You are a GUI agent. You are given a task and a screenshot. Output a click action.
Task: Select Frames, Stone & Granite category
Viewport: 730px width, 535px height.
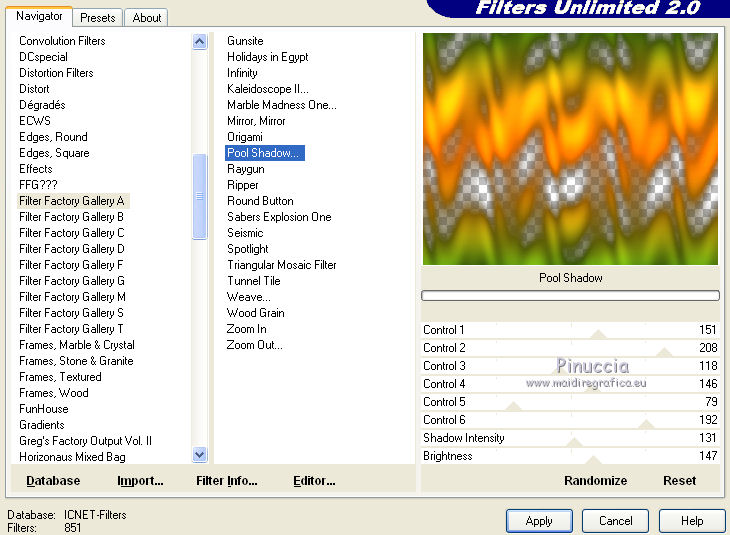click(x=76, y=361)
